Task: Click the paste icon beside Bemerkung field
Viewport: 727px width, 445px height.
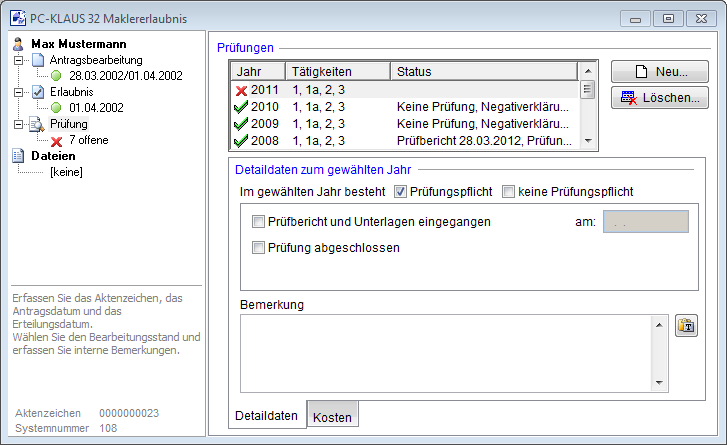Action: (x=686, y=326)
